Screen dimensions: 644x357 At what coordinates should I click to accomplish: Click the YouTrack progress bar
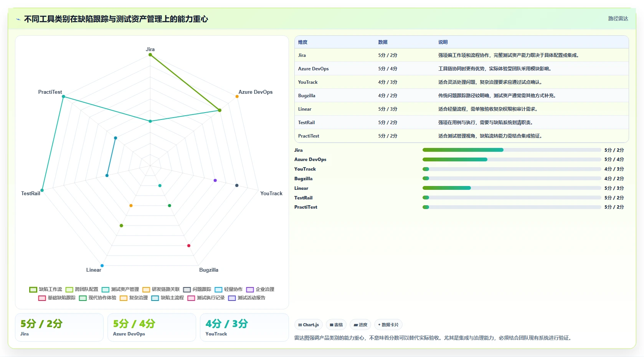coord(512,169)
